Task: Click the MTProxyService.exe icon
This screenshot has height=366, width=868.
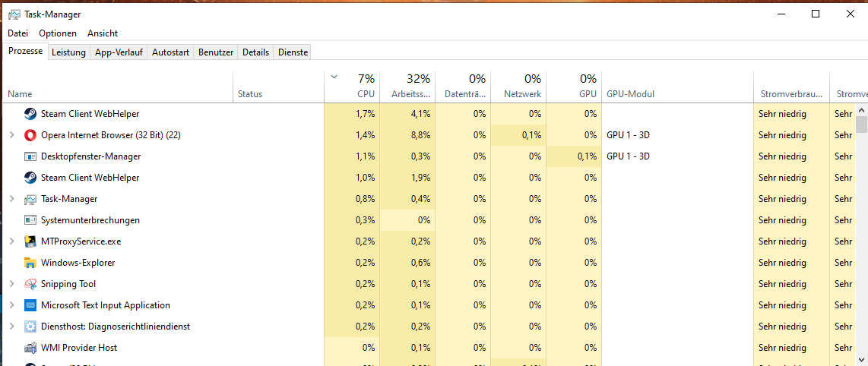Action: point(30,241)
